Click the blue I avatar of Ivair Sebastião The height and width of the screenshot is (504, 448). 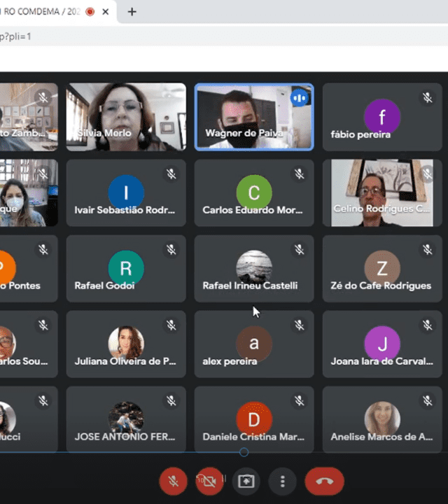pos(126,192)
